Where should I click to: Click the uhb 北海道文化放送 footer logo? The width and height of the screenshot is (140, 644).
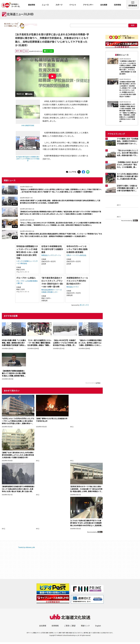click(70, 617)
